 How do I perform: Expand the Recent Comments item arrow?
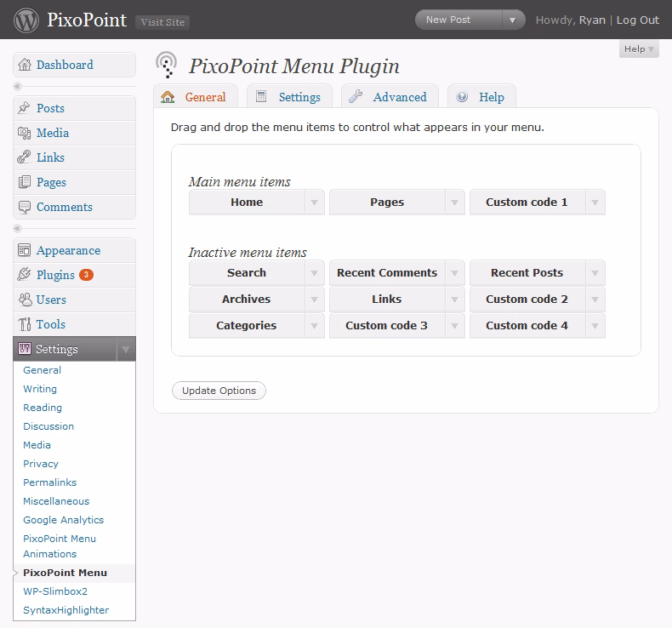click(x=455, y=273)
